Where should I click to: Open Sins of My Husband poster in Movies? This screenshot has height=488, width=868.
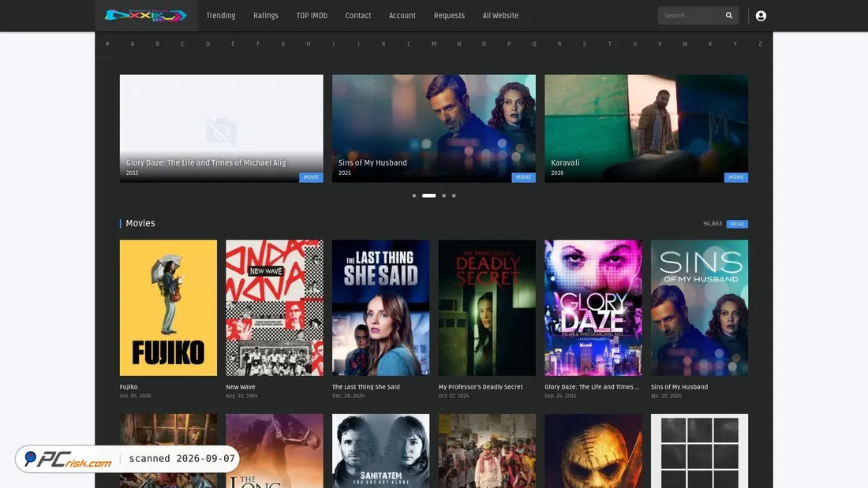pos(699,307)
